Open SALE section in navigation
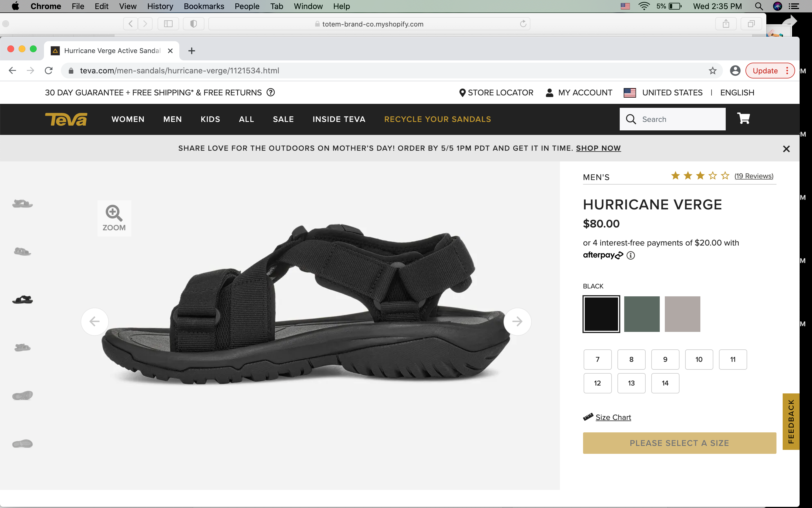This screenshot has width=812, height=508. pyautogui.click(x=283, y=119)
